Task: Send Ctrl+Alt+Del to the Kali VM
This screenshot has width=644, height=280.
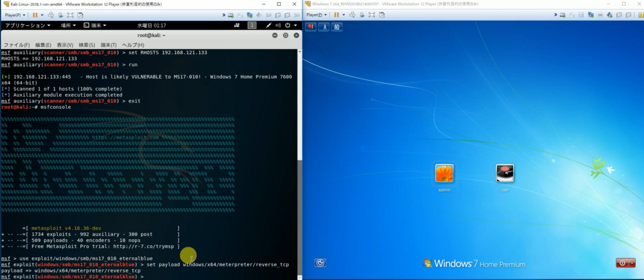Action: tap(50, 15)
